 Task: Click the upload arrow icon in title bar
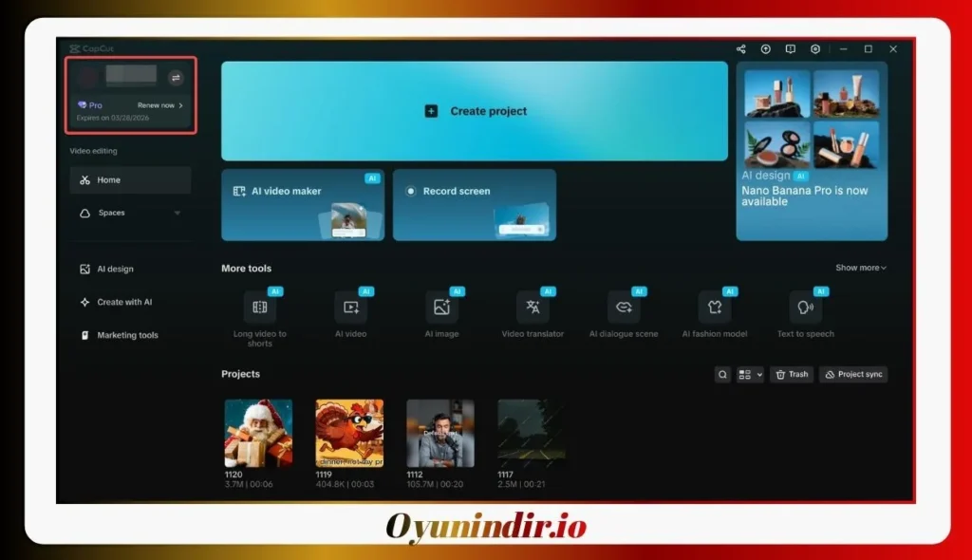(766, 49)
